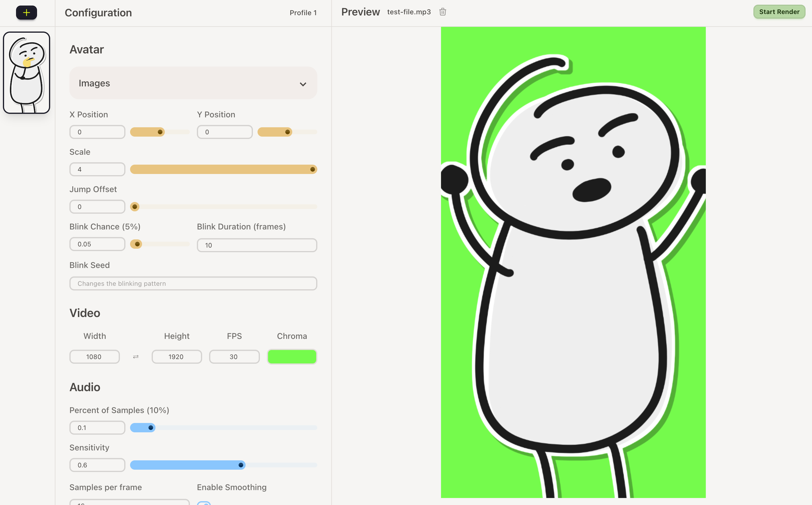The image size is (812, 505).
Task: Click the X Position value field
Action: coord(97,132)
